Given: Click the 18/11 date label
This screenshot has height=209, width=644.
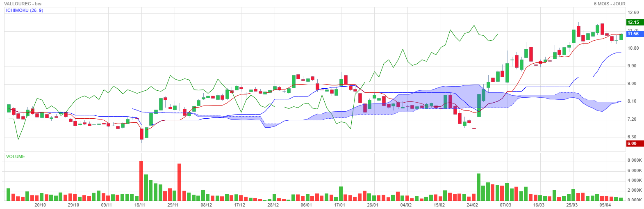Looking at the screenshot, I should 140,205.
